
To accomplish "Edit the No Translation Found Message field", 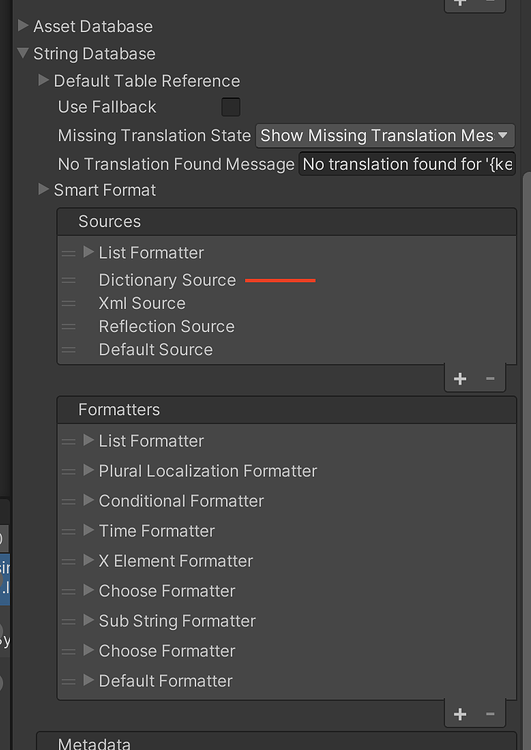I will click(407, 164).
